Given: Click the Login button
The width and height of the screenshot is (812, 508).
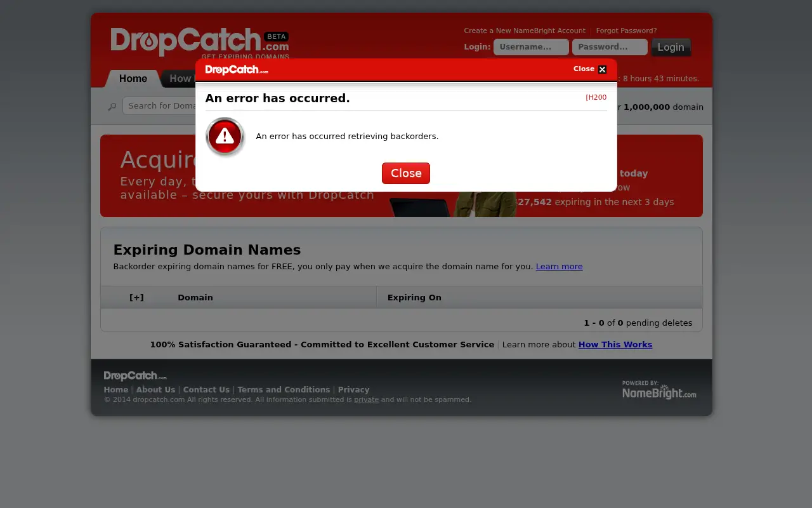Looking at the screenshot, I should (x=671, y=47).
